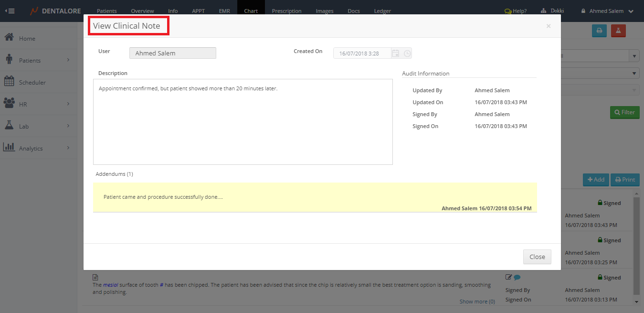This screenshot has width=644, height=313.
Task: Click the Home icon in sidebar
Action: coord(9,38)
